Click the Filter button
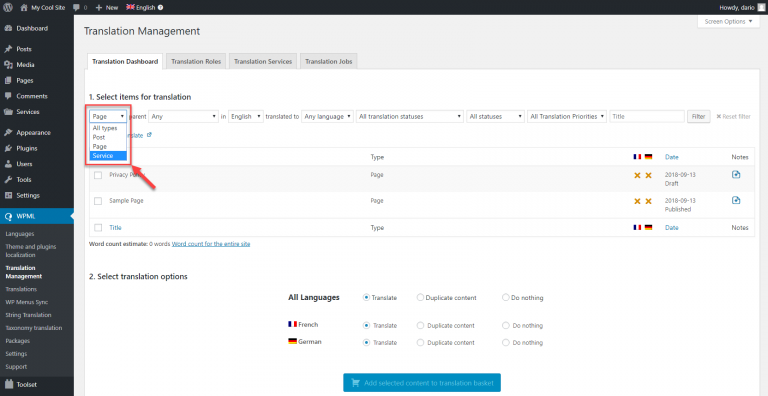768x396 pixels. 699,117
